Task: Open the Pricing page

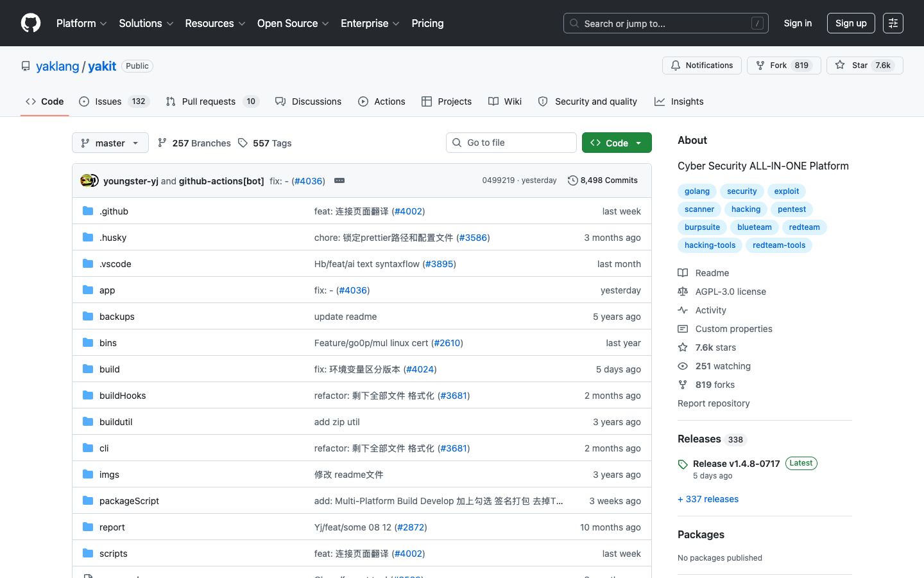Action: coord(427,23)
